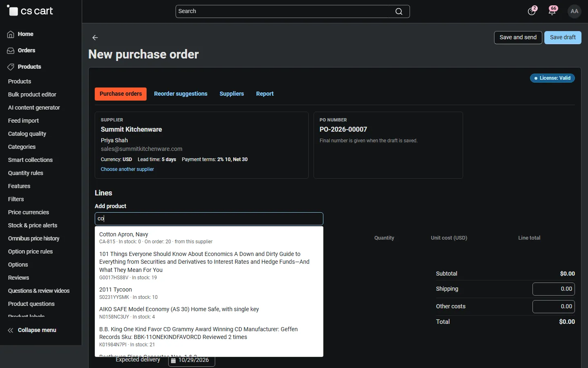
Task: Choose the AIKO SAFE Model Economy suggestion
Action: click(209, 313)
